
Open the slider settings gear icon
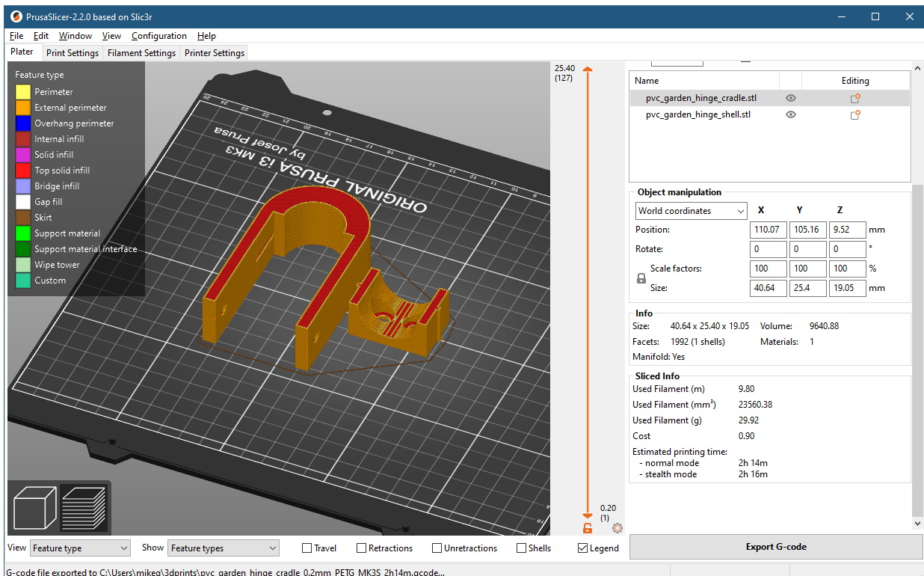(x=617, y=528)
